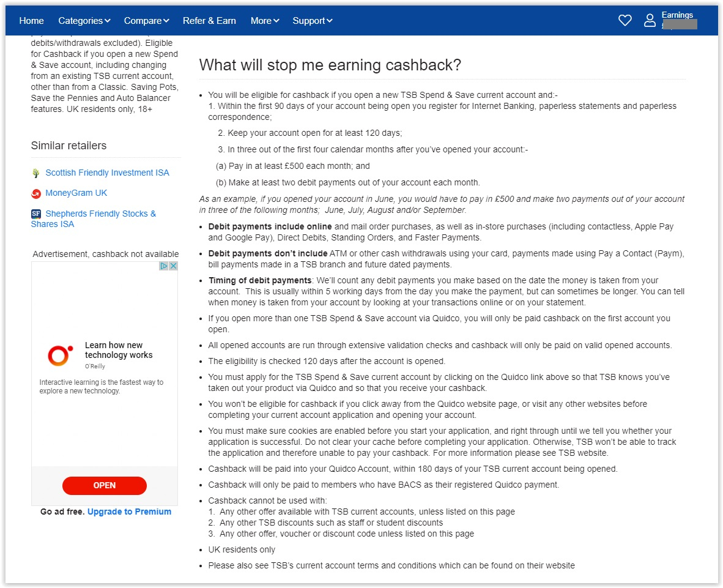Viewport: 723px width, 588px height.
Task: Click the 'Cashback cannot be used with:' bullet
Action: coord(267,501)
